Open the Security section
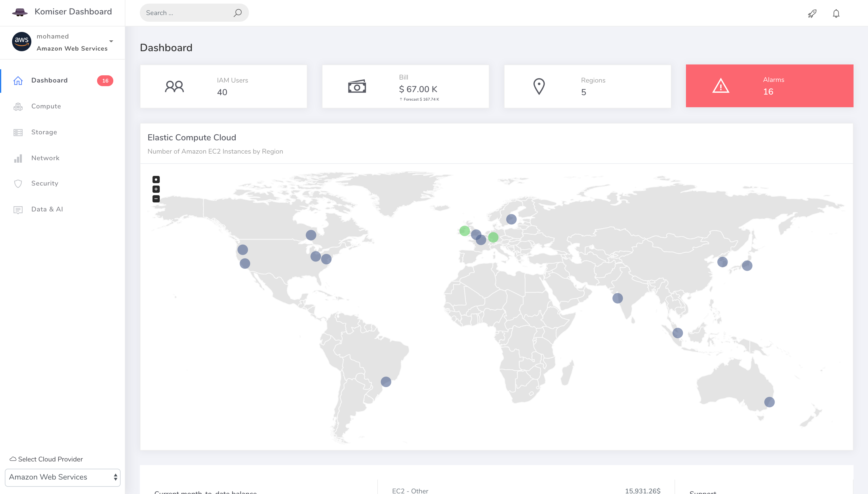The width and height of the screenshot is (868, 494). (45, 183)
